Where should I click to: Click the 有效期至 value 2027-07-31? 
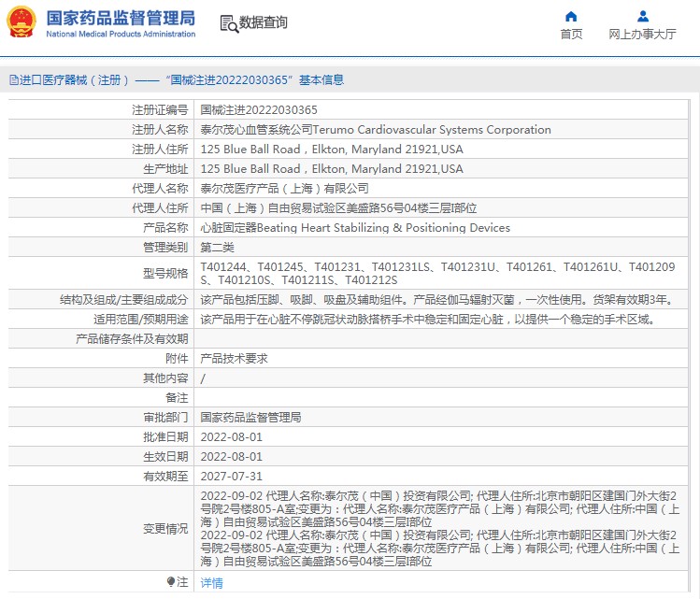(x=231, y=477)
